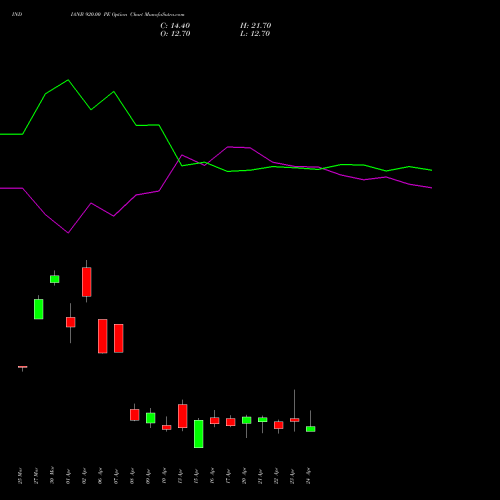Click the 24 Apr date label

point(308,476)
